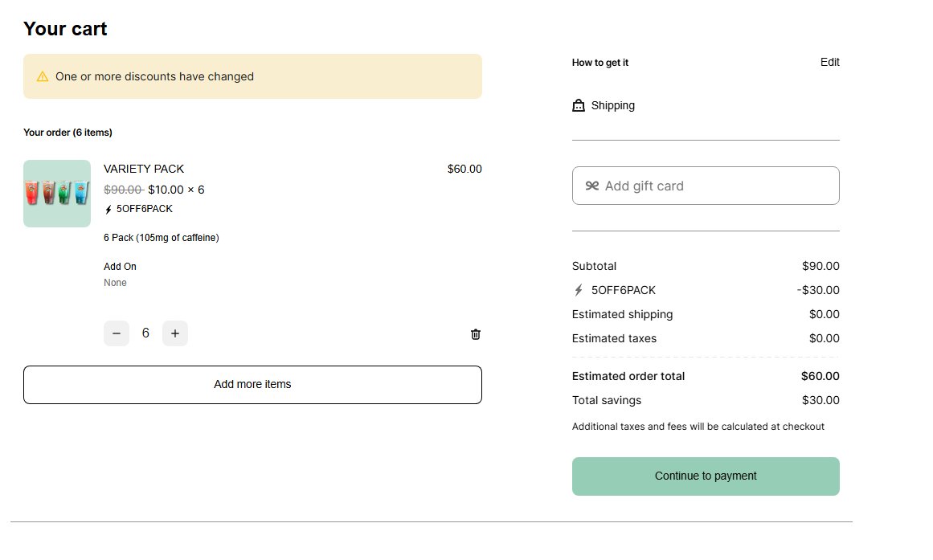Focus the Add gift card field
Viewport: 933px width, 560px height.
(x=715, y=186)
